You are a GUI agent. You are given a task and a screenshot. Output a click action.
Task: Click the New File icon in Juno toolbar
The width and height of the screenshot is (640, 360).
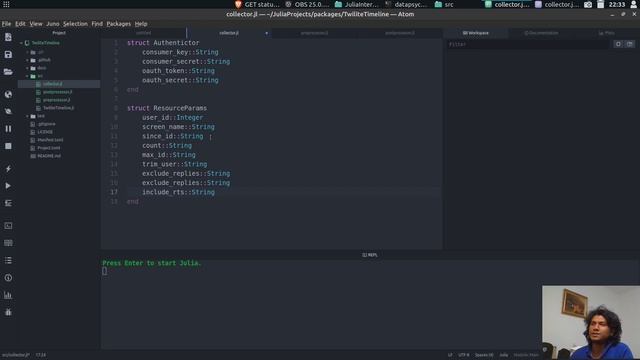8,37
